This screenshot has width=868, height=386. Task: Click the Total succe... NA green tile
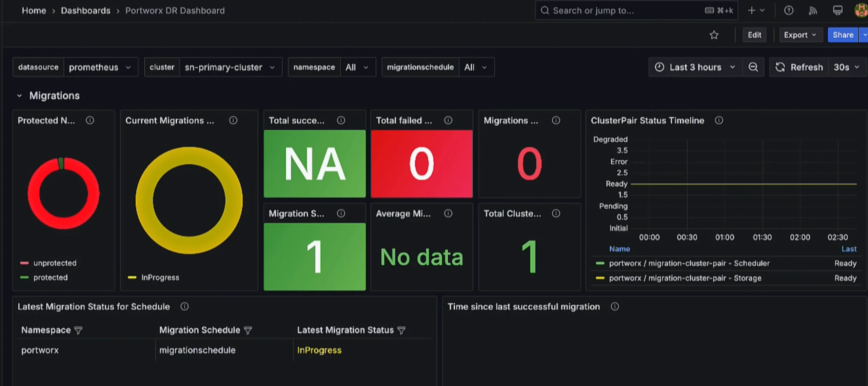click(x=315, y=164)
